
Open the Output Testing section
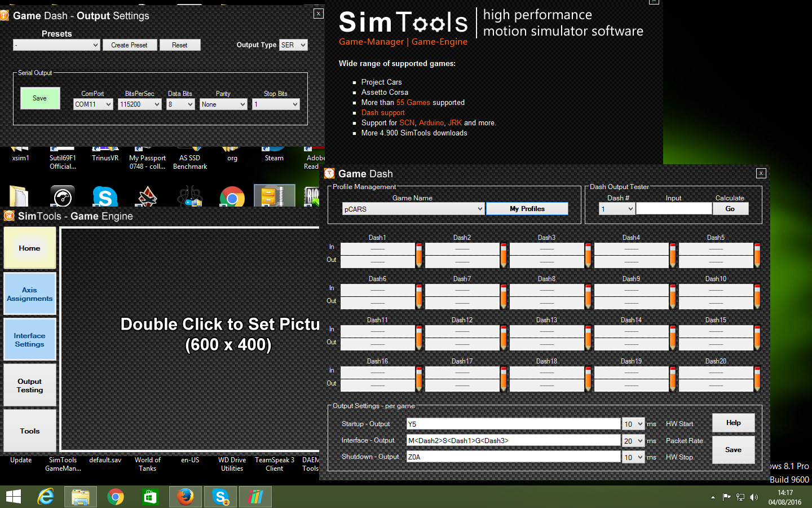[x=30, y=385]
